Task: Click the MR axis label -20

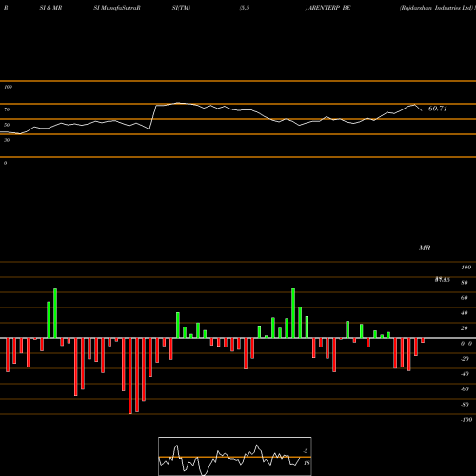Action: (465, 359)
